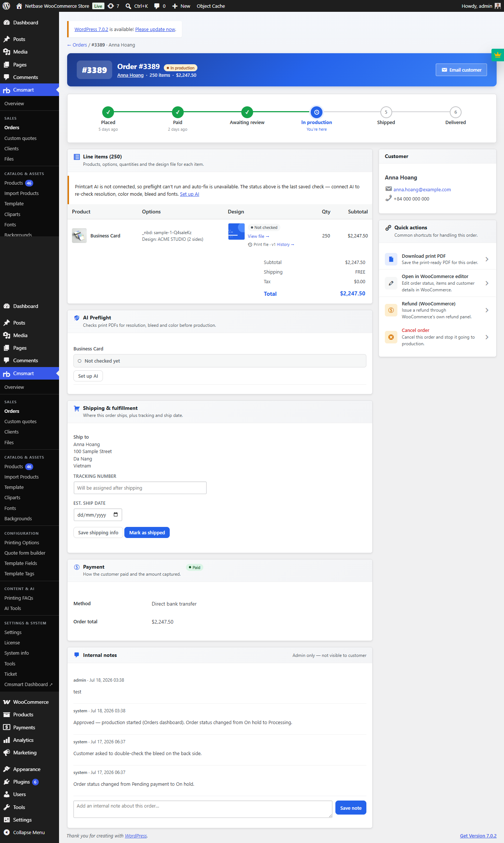
Task: Go to Template Fields
Action: click(21, 563)
